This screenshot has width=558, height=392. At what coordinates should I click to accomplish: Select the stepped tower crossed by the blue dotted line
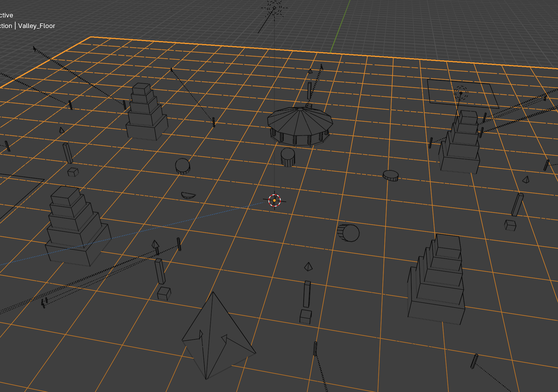(77, 226)
